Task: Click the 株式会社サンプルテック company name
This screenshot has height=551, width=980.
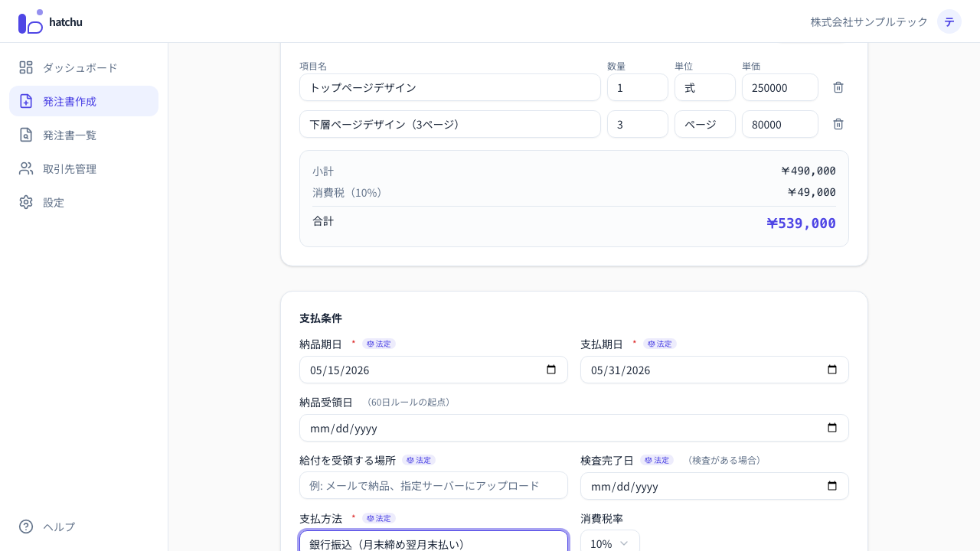Action: (869, 21)
